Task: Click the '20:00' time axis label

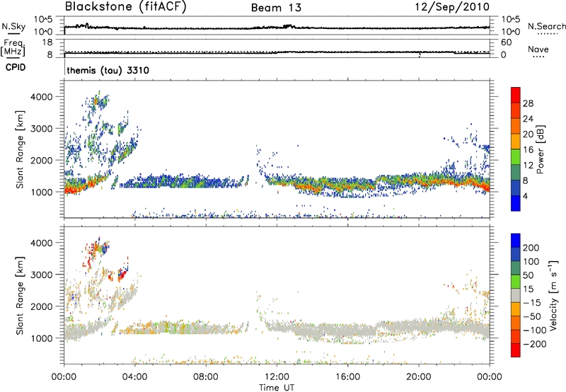Action: tap(419, 377)
